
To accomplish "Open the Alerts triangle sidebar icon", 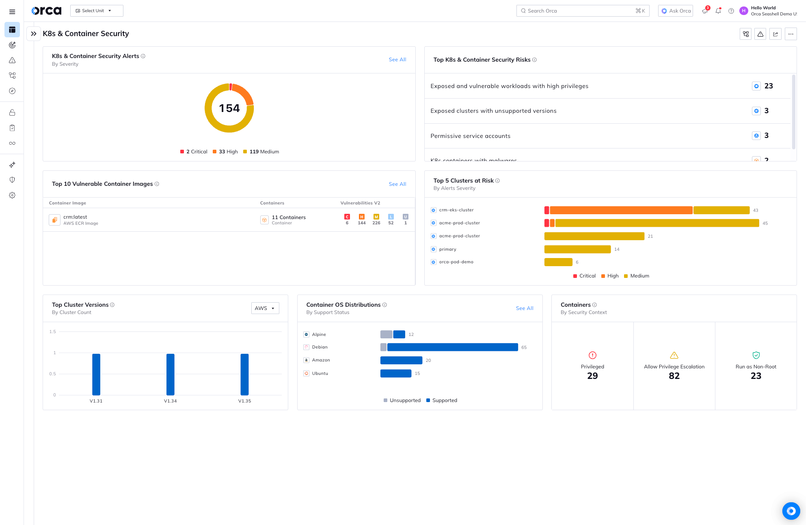I will [x=12, y=60].
